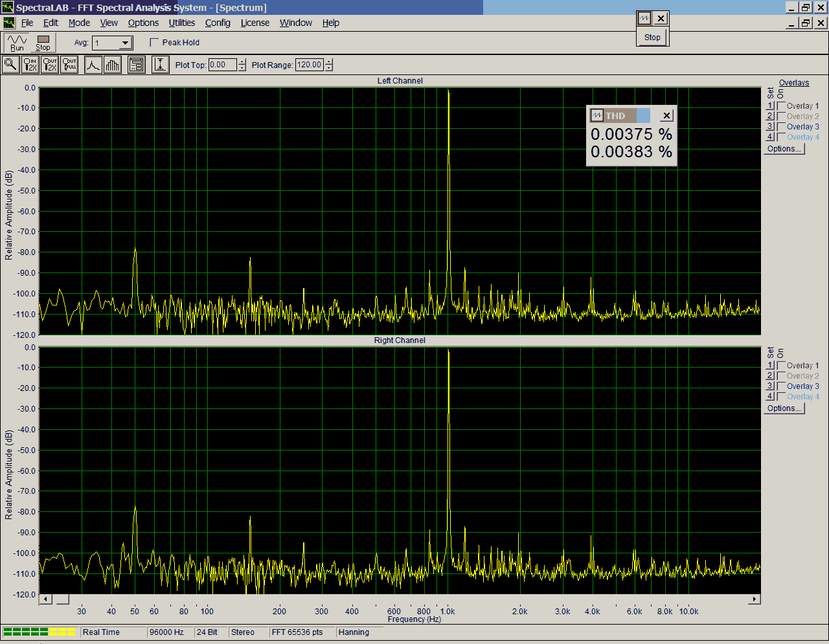The width and height of the screenshot is (829, 644).
Task: Click the Zoom Out Full icon
Action: 69,64
